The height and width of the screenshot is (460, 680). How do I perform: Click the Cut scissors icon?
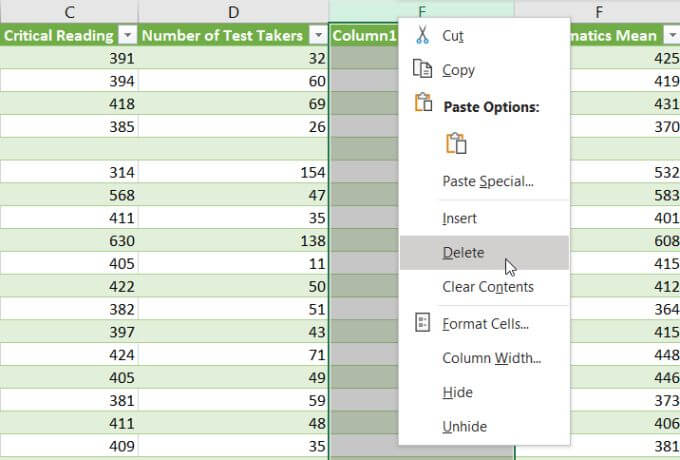click(422, 35)
